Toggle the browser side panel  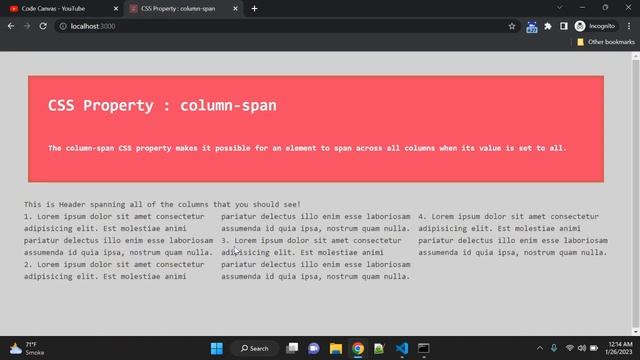(564, 26)
